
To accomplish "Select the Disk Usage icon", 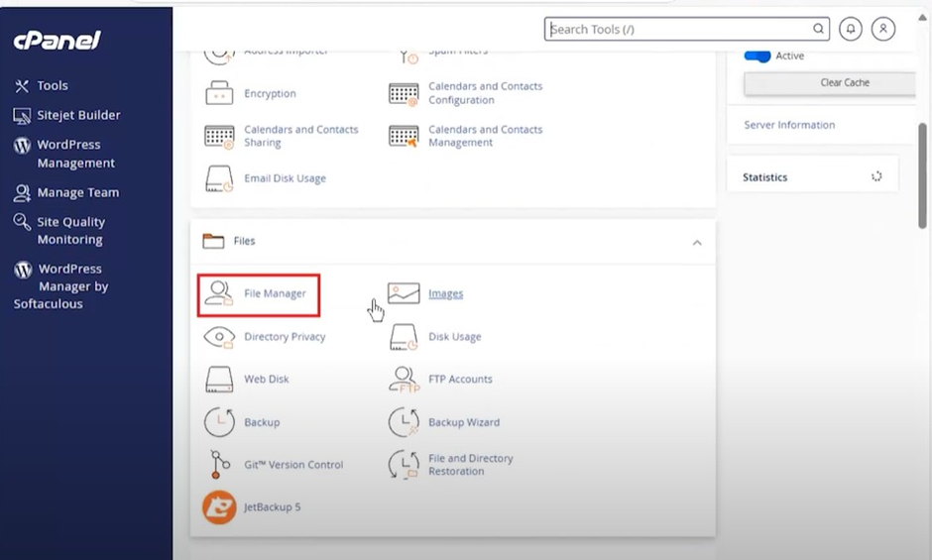I will tap(404, 337).
